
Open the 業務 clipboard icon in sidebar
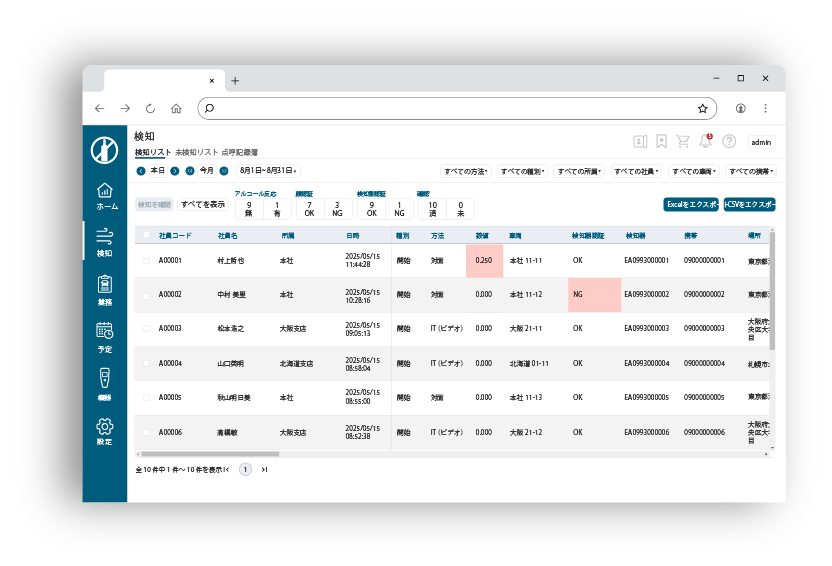point(106,289)
